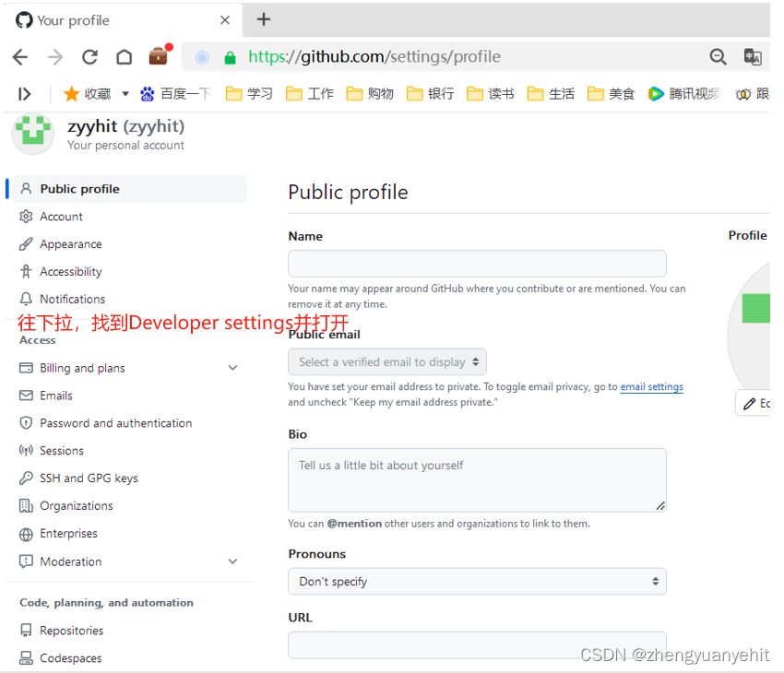Open the briefcase extension icon
The width and height of the screenshot is (784, 673).
[160, 54]
